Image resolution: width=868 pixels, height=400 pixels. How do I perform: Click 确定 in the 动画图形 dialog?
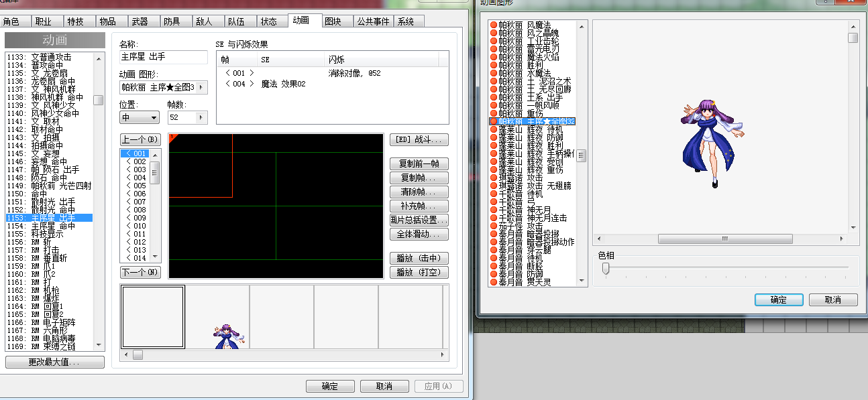point(779,299)
